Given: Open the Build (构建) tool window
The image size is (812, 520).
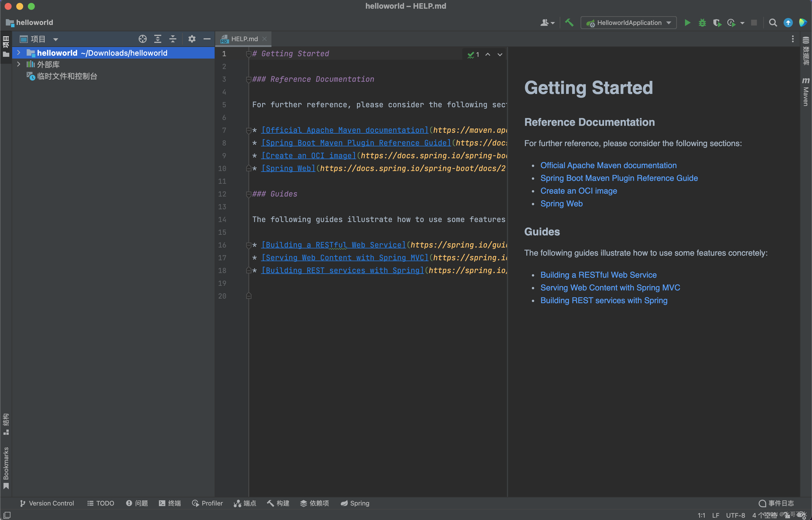Looking at the screenshot, I should coord(278,503).
